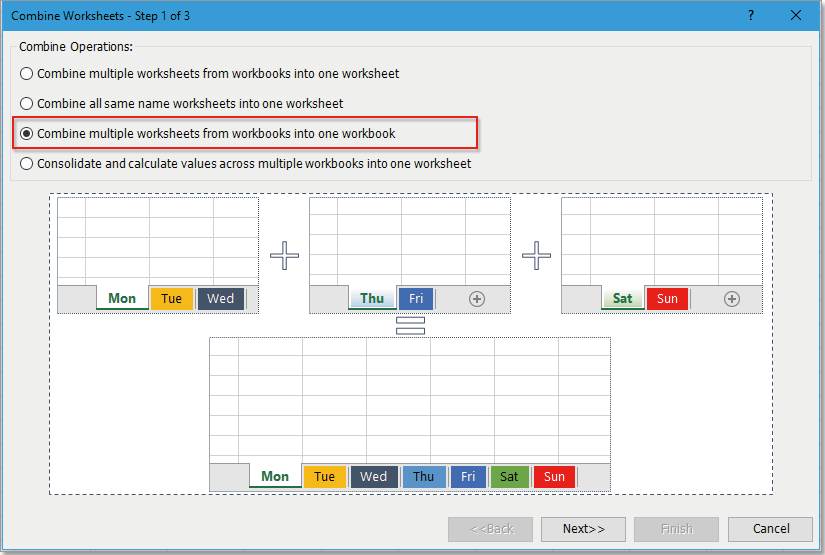Click the red Sun tab in third workbook
This screenshot has width=825, height=555.
[667, 299]
